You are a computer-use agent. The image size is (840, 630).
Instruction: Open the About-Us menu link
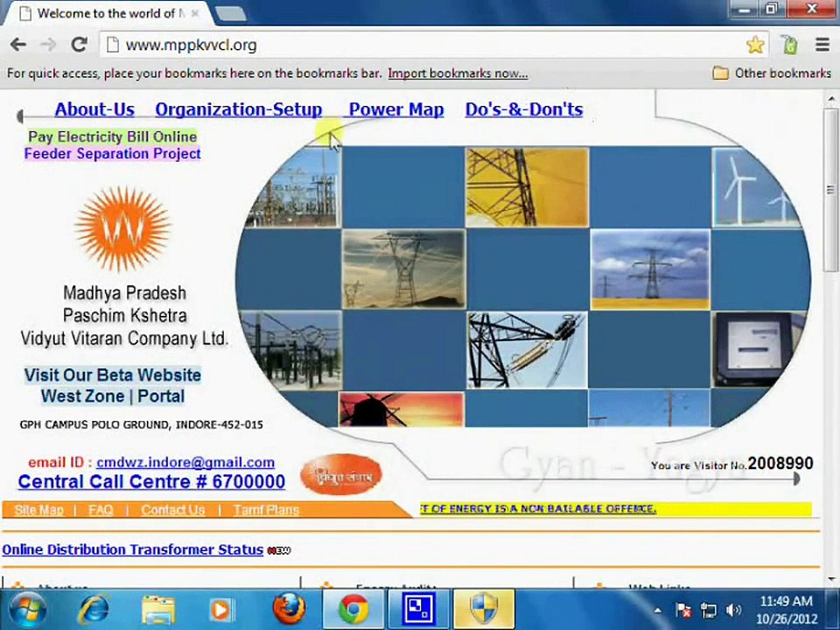coord(94,109)
